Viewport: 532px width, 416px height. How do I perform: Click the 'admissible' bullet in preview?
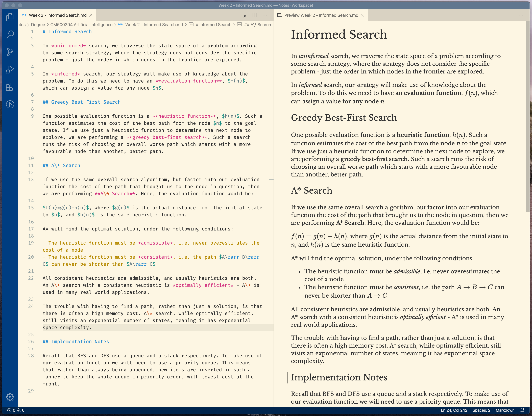(402, 275)
